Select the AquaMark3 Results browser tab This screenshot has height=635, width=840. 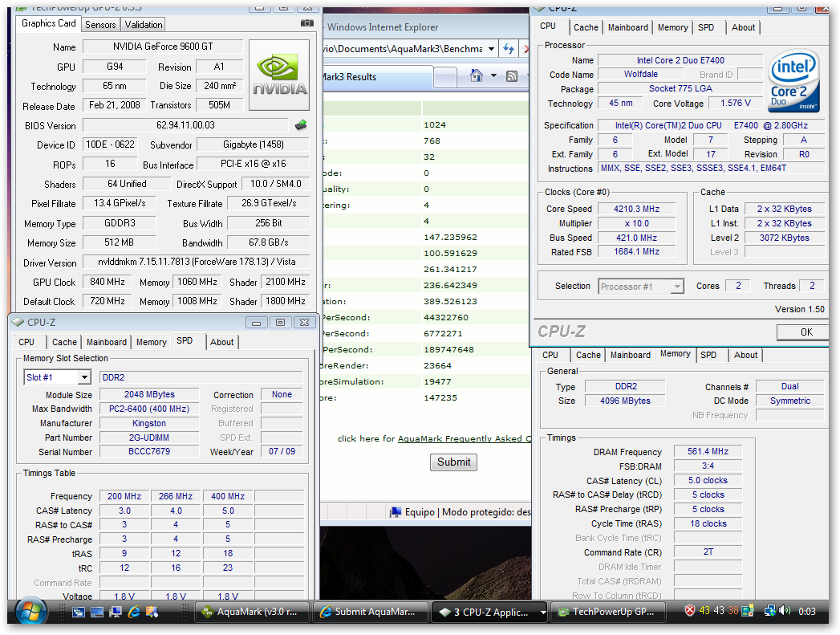378,77
